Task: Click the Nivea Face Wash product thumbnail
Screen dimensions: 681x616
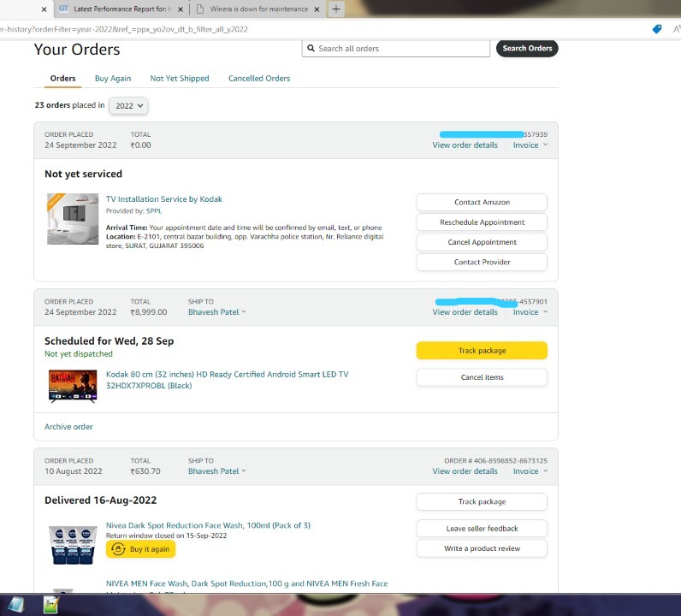Action: (x=73, y=545)
